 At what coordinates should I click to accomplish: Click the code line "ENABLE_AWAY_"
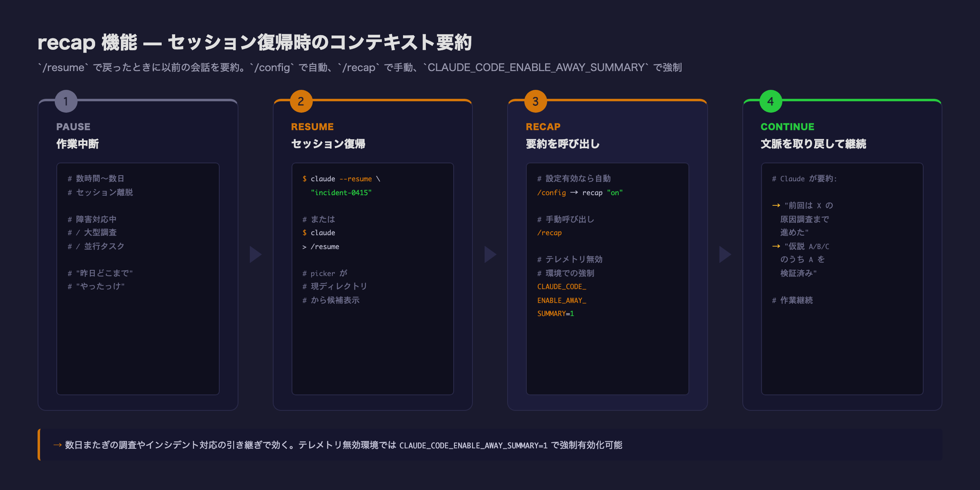click(561, 301)
